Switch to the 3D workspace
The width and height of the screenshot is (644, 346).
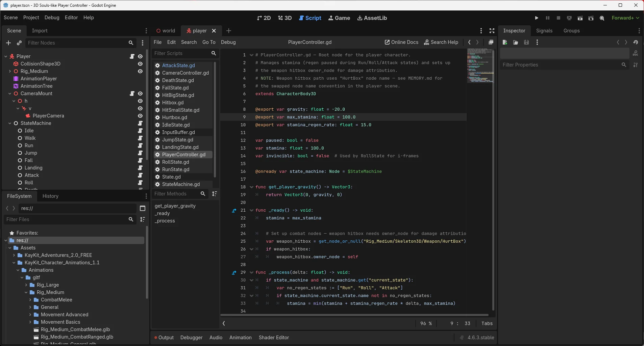click(x=285, y=18)
